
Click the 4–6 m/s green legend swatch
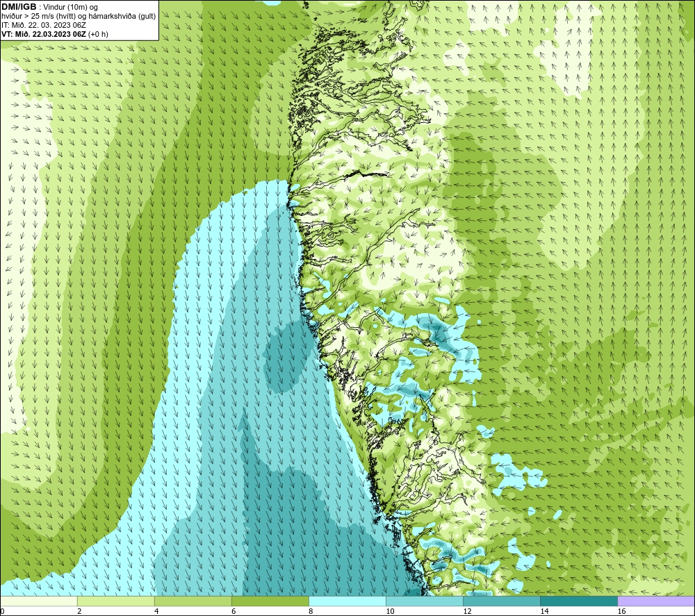tap(193, 601)
